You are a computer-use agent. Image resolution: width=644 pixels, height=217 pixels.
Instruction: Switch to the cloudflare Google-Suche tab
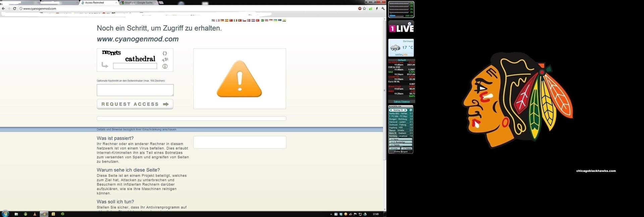click(138, 3)
